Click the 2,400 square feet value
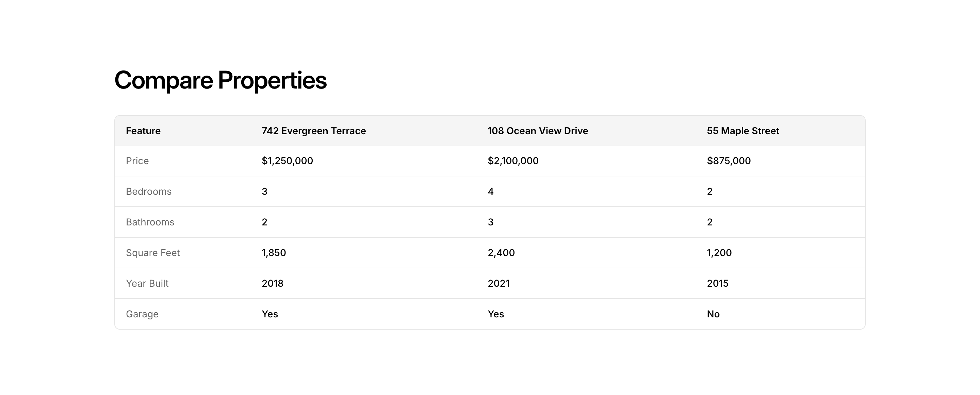This screenshot has height=395, width=980. (x=501, y=253)
